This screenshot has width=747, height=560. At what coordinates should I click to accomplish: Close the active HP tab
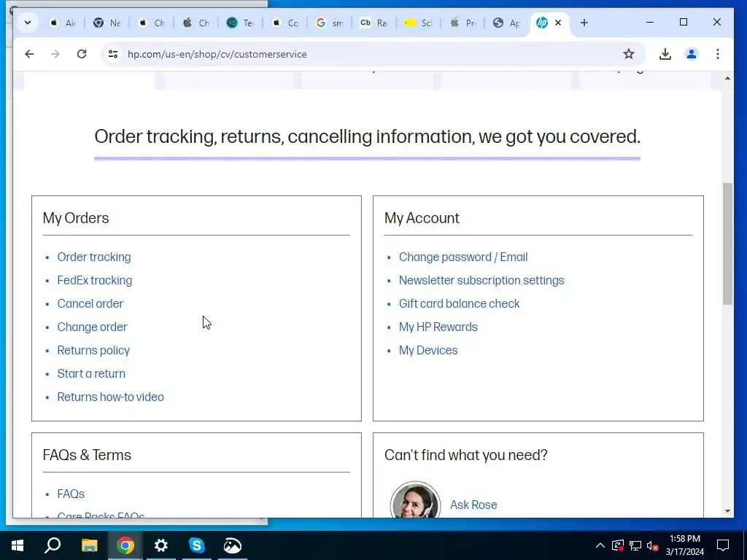pos(558,23)
